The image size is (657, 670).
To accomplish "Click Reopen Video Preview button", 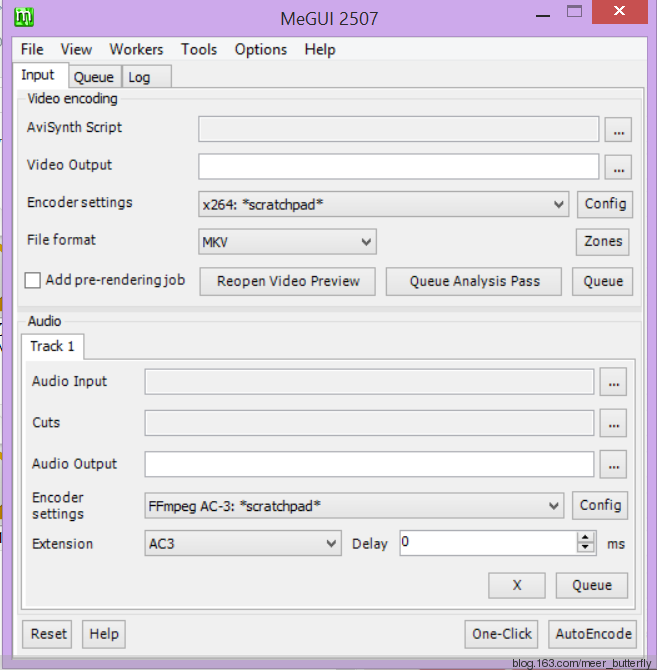I will (287, 282).
